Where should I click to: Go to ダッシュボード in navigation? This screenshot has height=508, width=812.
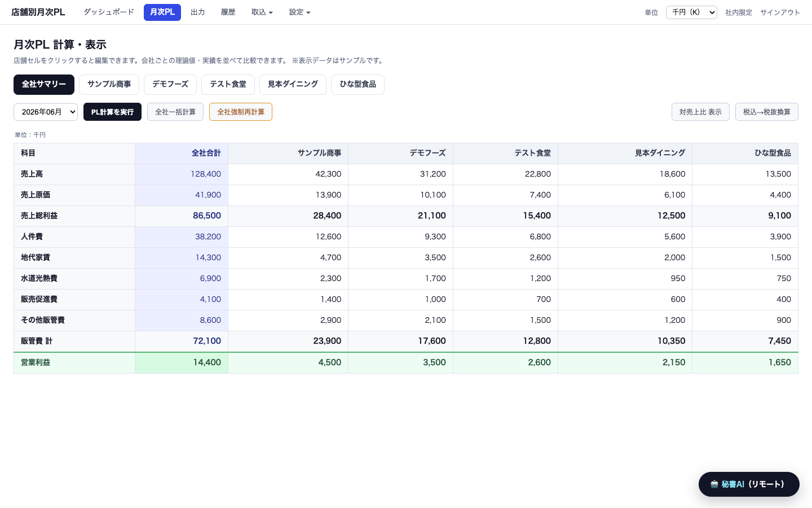pos(109,12)
